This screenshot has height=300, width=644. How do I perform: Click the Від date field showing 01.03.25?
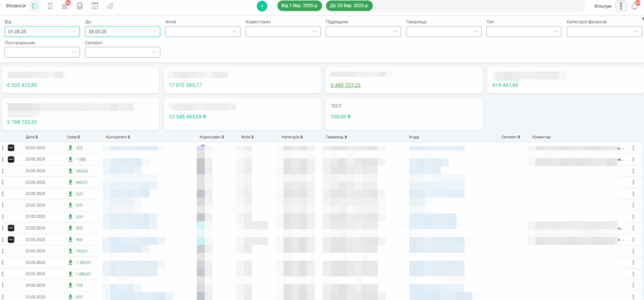coord(42,31)
